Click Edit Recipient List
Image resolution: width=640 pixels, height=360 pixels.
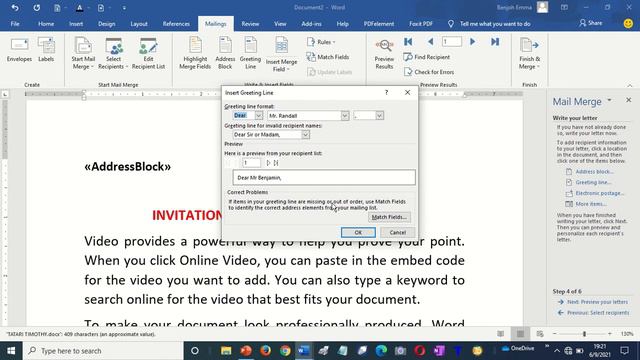click(148, 53)
